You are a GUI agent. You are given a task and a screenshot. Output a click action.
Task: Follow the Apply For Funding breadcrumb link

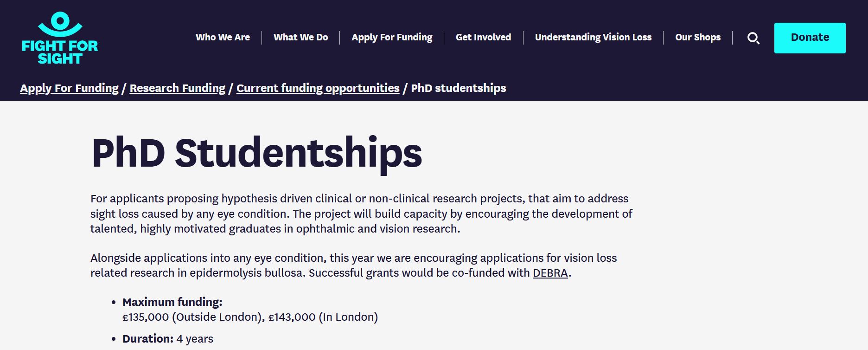click(x=69, y=88)
